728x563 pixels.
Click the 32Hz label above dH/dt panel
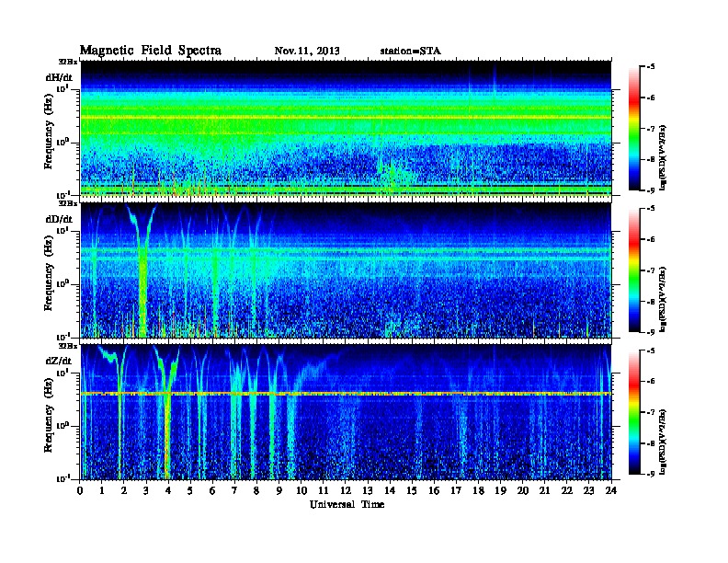pos(68,62)
